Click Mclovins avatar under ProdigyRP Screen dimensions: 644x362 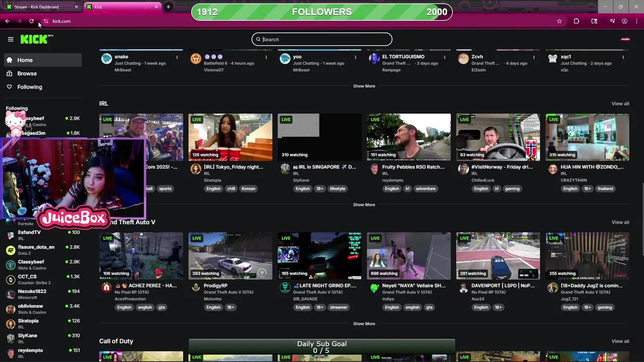pos(196,288)
